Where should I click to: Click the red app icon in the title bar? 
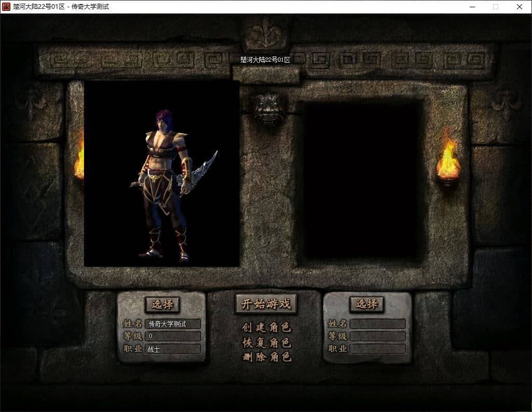pyautogui.click(x=6, y=6)
